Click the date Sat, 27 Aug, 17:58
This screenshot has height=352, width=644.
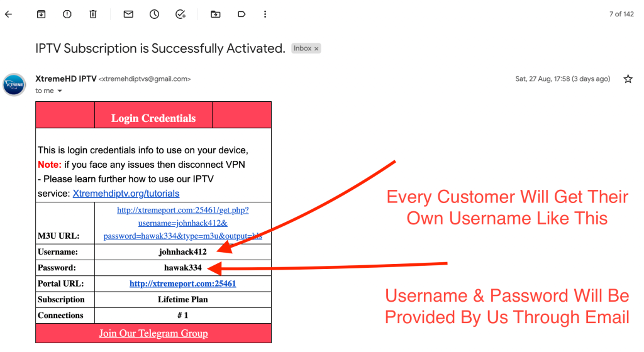point(563,79)
